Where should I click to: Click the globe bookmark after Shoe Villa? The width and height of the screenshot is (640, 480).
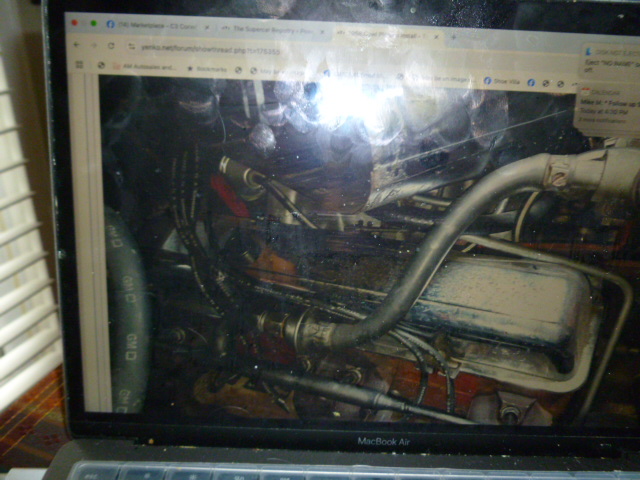[x=545, y=84]
